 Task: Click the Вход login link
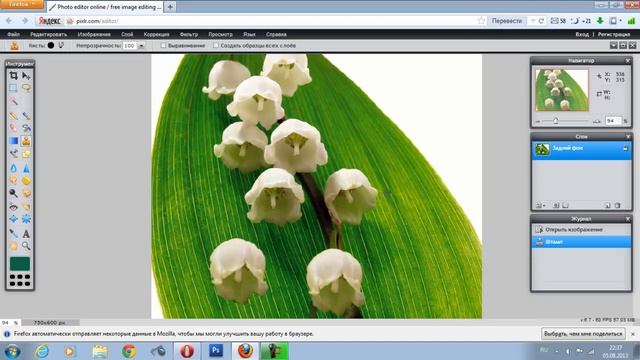tap(582, 34)
